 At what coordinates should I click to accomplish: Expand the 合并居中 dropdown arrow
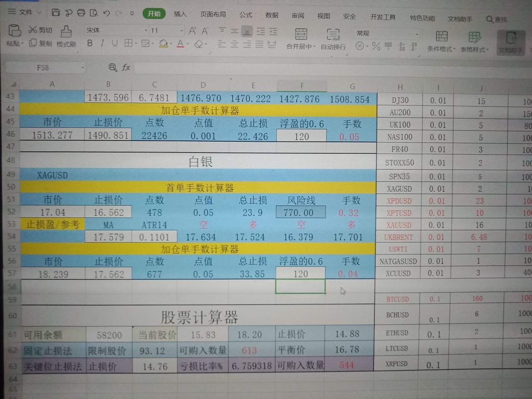pyautogui.click(x=315, y=47)
